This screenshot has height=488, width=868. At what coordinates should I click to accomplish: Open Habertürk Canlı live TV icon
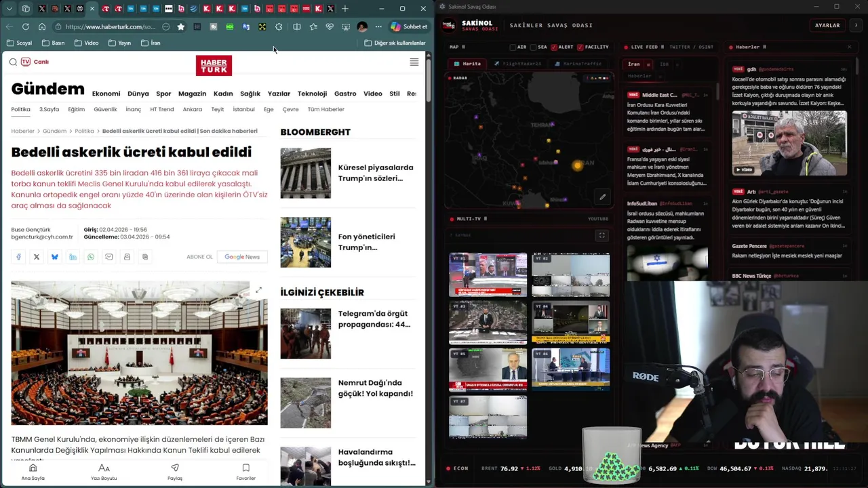(x=35, y=62)
